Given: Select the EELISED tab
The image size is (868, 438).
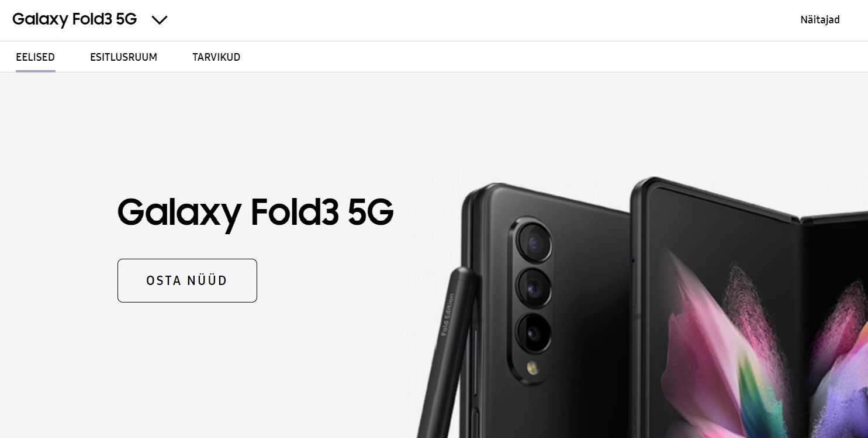Looking at the screenshot, I should click(x=36, y=57).
